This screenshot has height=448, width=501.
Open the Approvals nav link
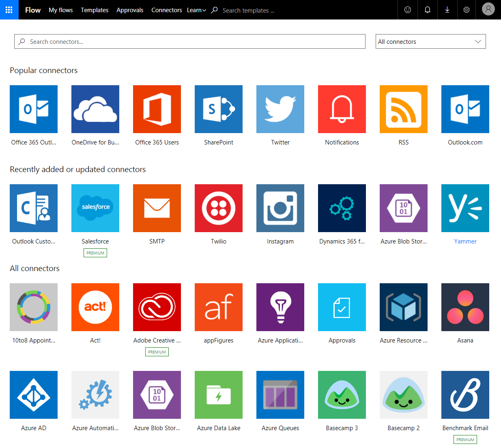click(x=130, y=10)
